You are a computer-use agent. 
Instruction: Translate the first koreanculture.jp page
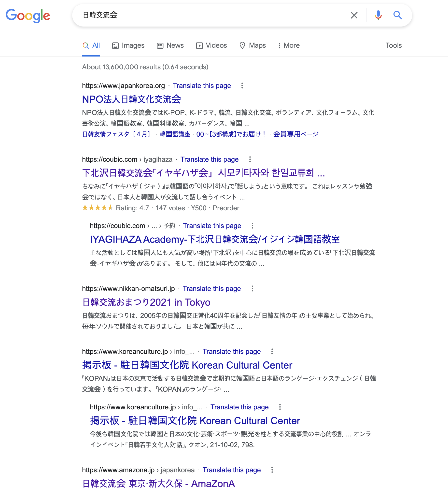[x=232, y=351]
